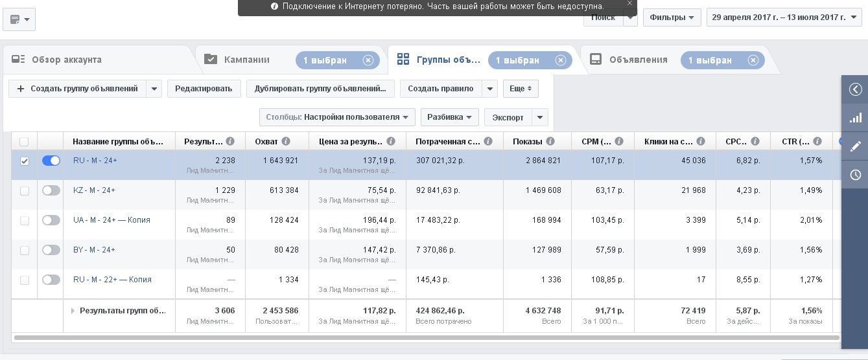The image size is (868, 360).
Task: Open the date range dropdown
Action: pos(784,17)
